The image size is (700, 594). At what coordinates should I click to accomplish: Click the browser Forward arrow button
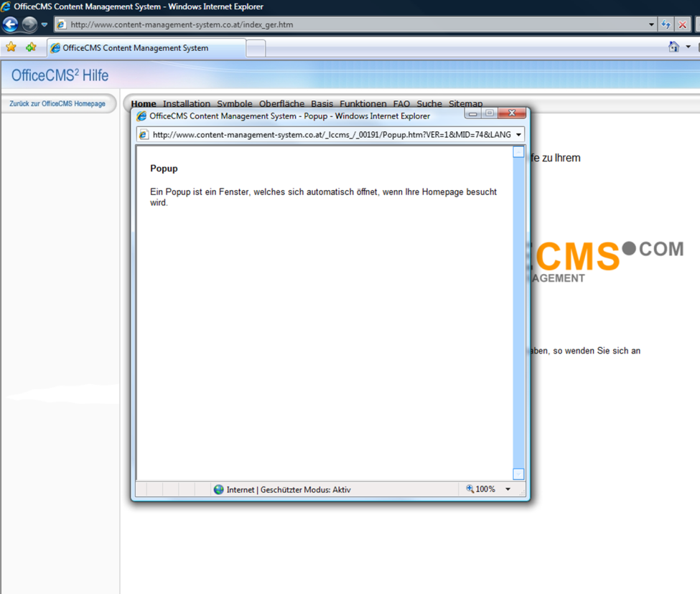click(29, 24)
